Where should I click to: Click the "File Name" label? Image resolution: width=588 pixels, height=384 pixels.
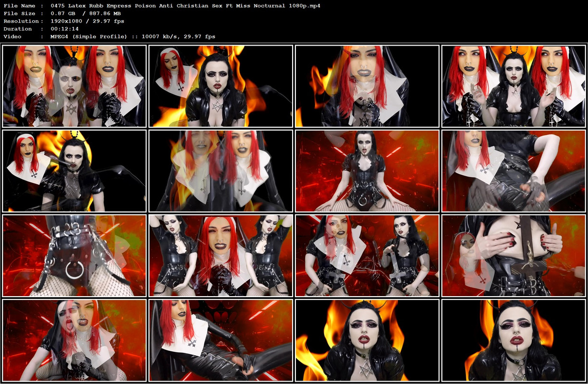(18, 6)
